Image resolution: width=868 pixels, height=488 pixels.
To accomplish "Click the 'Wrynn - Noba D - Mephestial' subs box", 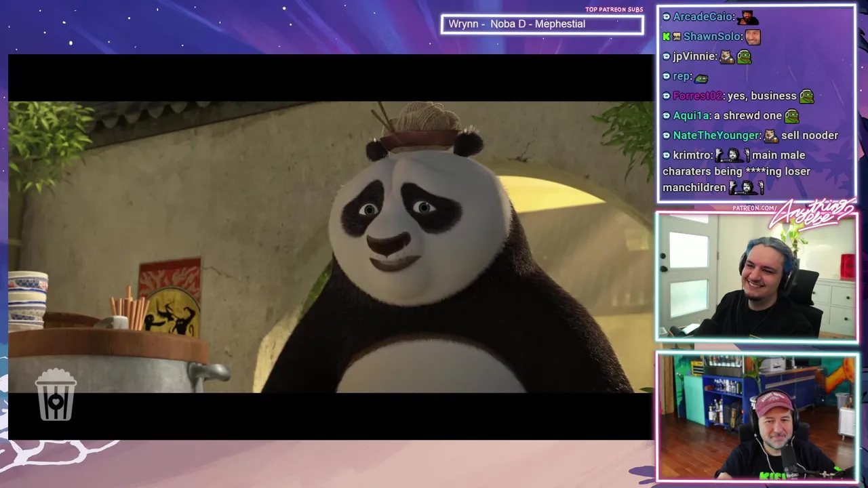I will pos(542,25).
